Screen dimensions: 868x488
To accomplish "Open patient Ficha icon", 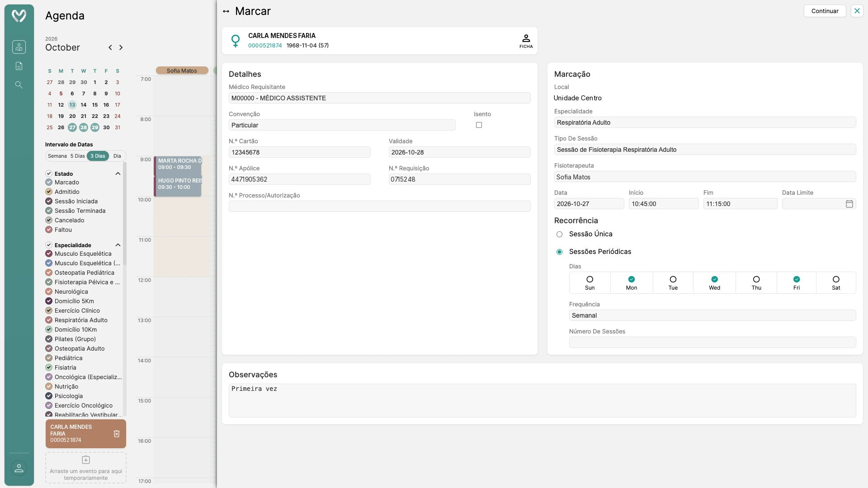I will [x=526, y=41].
